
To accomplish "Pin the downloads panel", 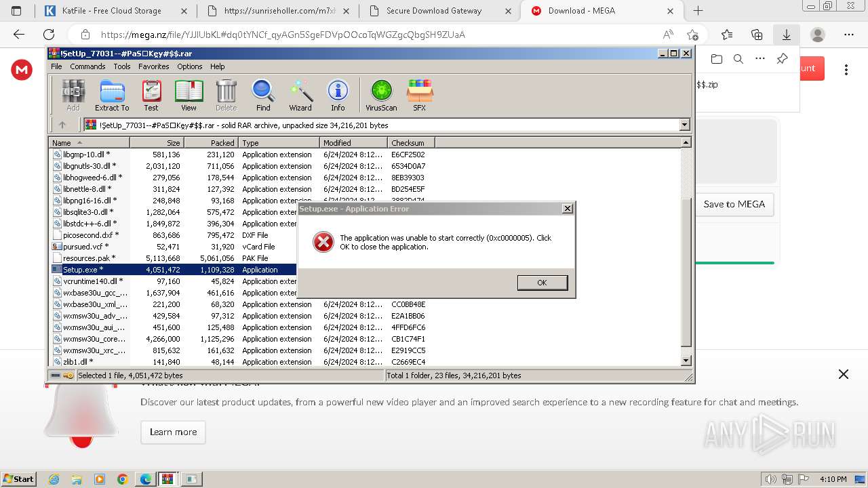I will point(782,59).
